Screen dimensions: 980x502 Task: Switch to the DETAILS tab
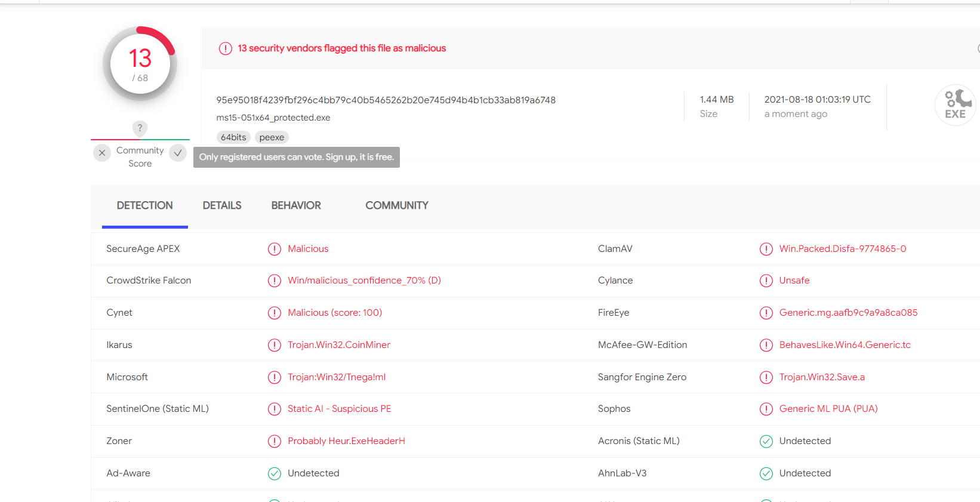pyautogui.click(x=222, y=205)
